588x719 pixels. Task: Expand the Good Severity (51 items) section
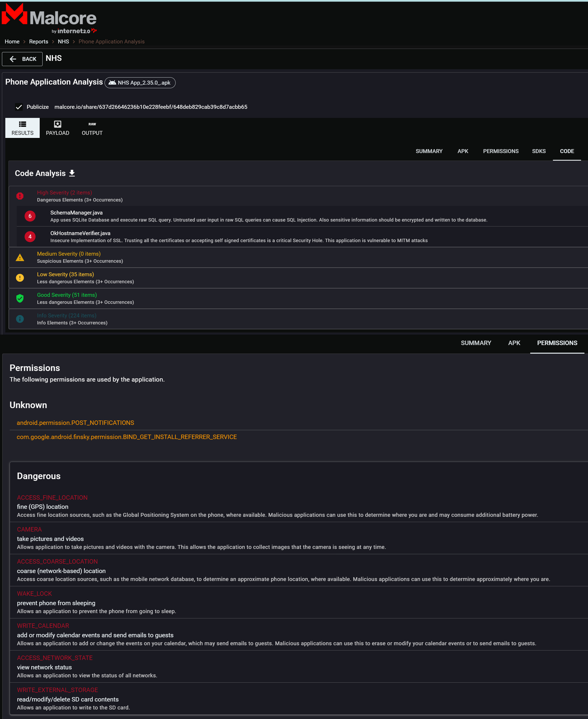coord(298,298)
